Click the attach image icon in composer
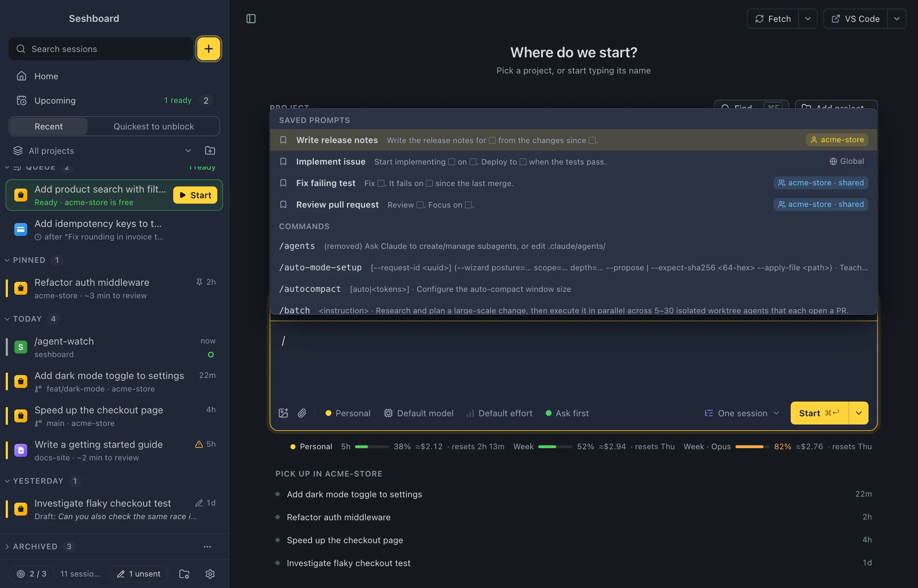This screenshot has width=918, height=588. pos(283,413)
